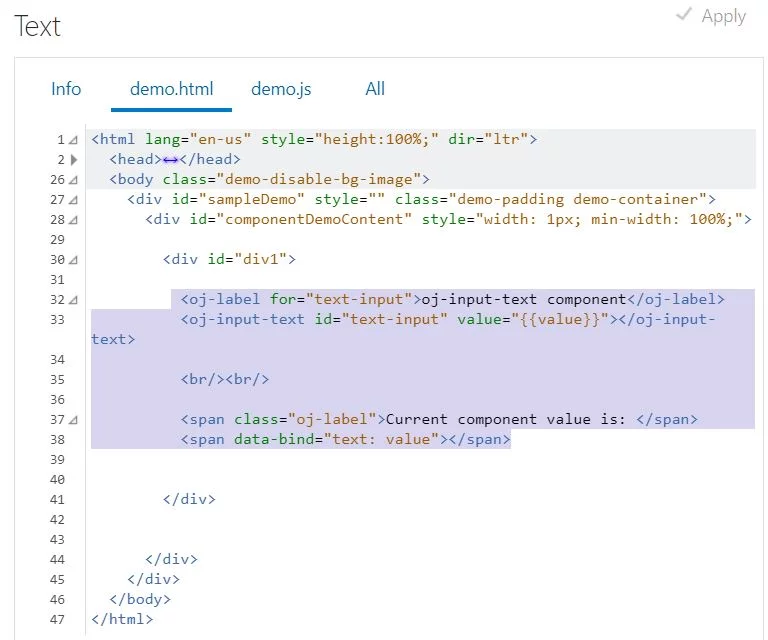
Task: Click the "en-us" lang attribute value
Action: (220, 140)
